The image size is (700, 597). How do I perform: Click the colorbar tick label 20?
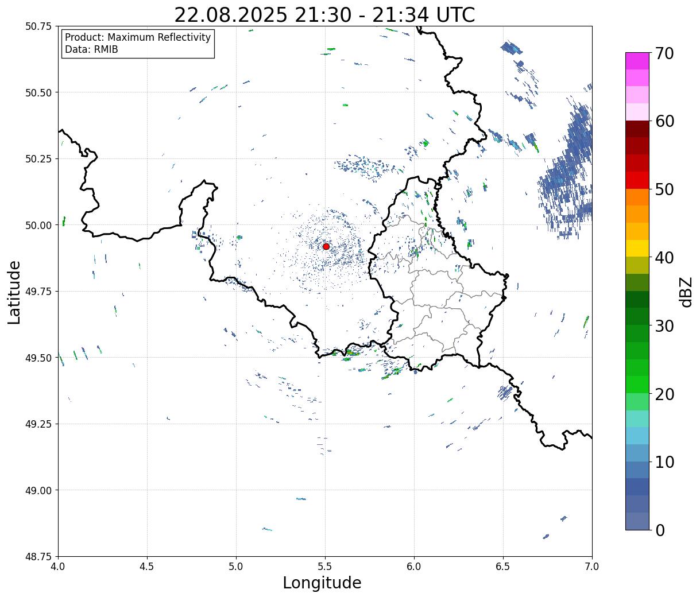click(664, 394)
